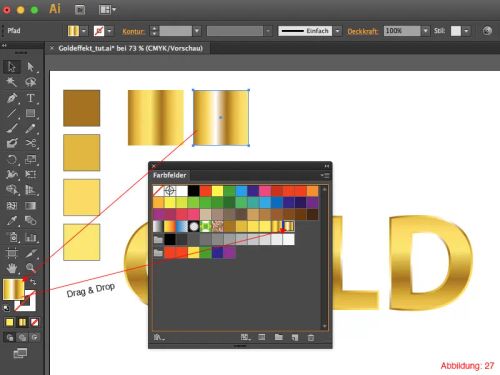The height and width of the screenshot is (375, 500).
Task: Change the screen mode button
Action: click(20, 353)
